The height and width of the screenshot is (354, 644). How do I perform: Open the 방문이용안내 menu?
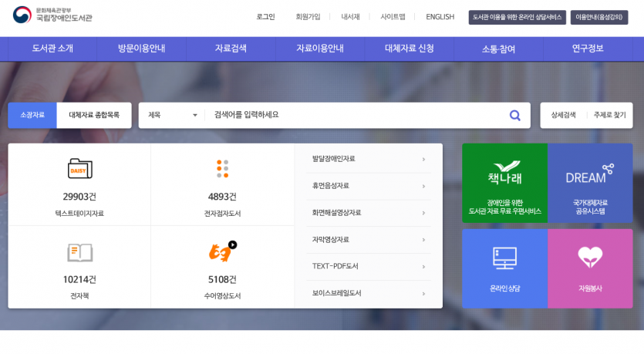[142, 49]
